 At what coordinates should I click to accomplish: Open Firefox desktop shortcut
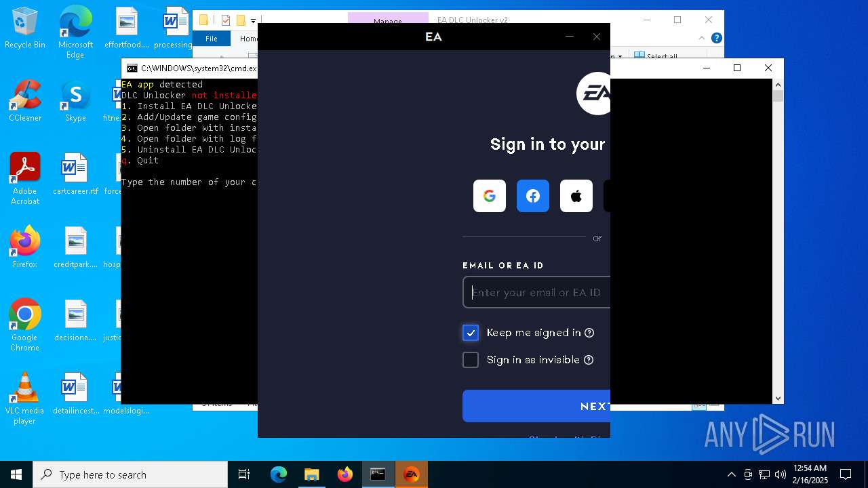(25, 247)
